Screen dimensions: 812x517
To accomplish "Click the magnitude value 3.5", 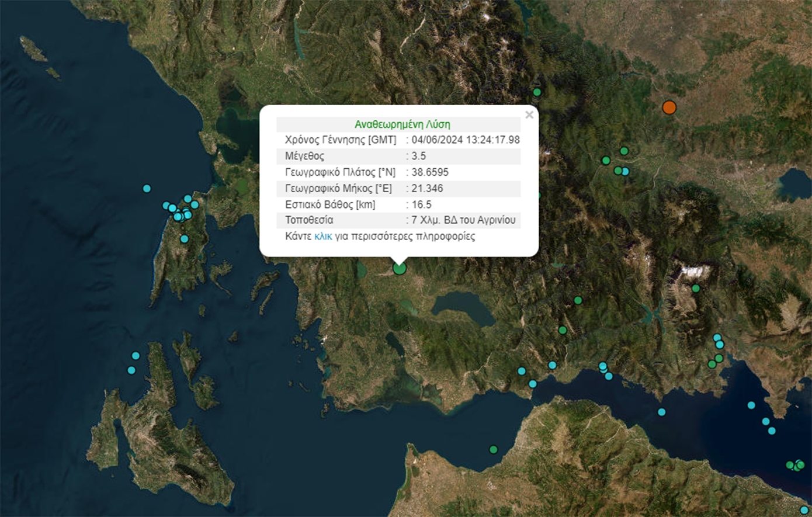I will coord(419,156).
